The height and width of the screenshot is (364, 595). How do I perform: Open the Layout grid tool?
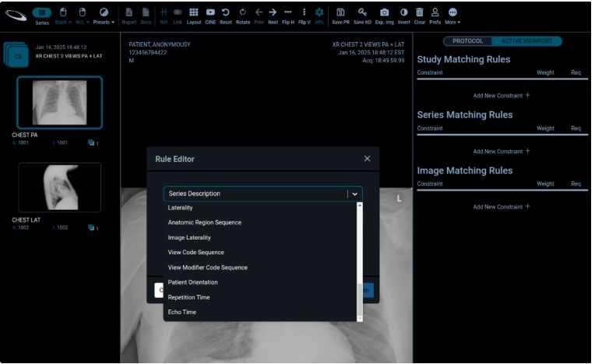193,16
